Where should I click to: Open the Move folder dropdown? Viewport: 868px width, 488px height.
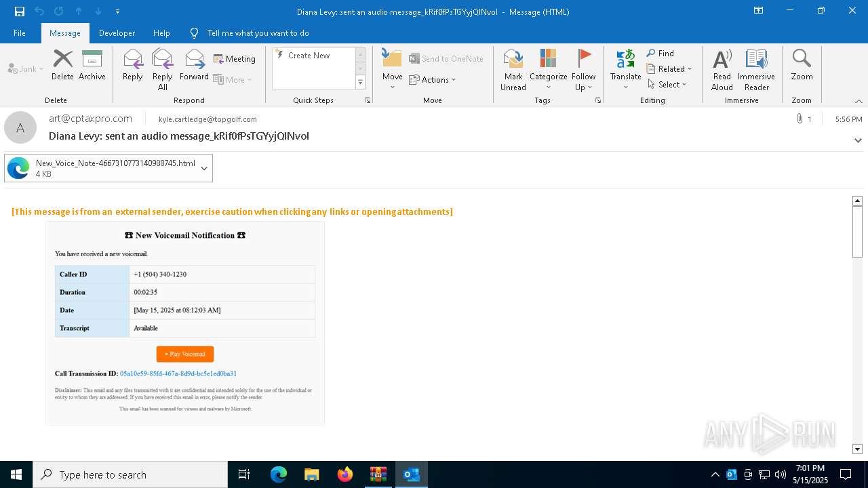(x=393, y=69)
